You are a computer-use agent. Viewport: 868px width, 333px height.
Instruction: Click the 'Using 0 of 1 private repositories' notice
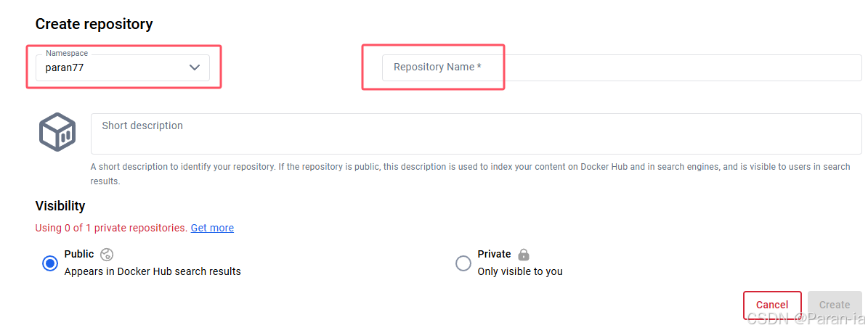pyautogui.click(x=111, y=228)
